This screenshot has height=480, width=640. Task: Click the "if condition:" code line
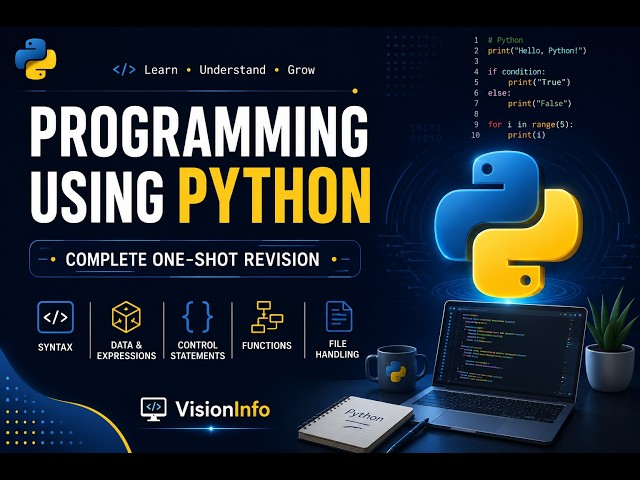click(516, 72)
